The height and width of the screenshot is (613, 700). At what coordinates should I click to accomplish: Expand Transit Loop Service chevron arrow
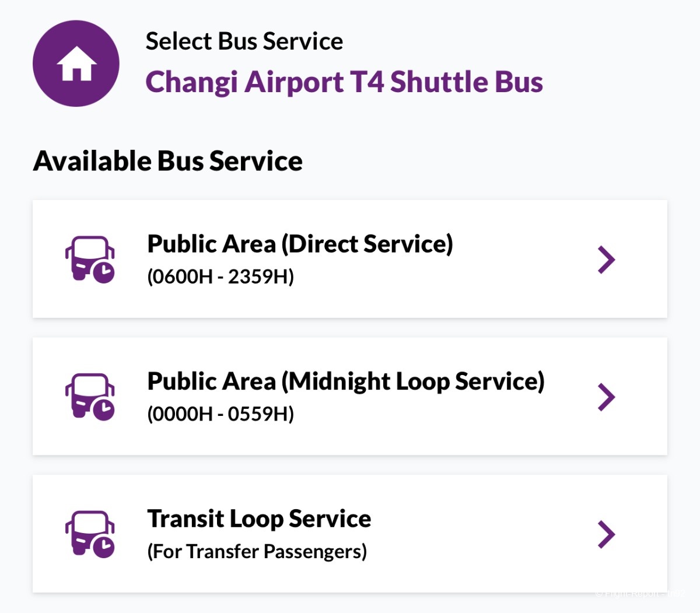607,534
